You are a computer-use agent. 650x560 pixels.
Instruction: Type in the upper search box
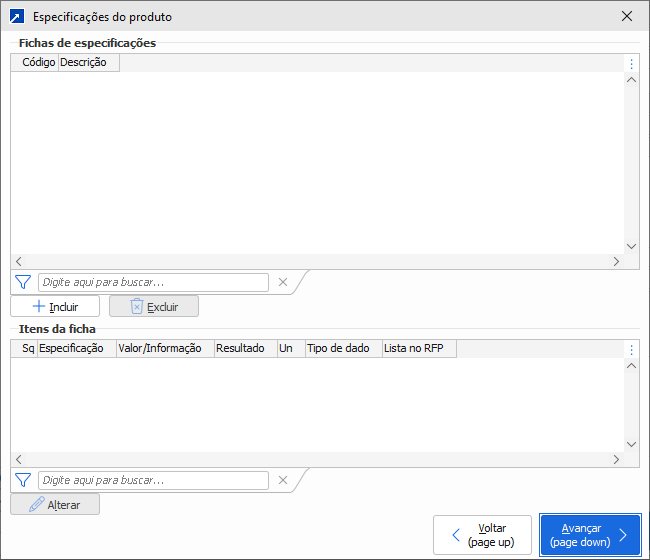coord(153,282)
